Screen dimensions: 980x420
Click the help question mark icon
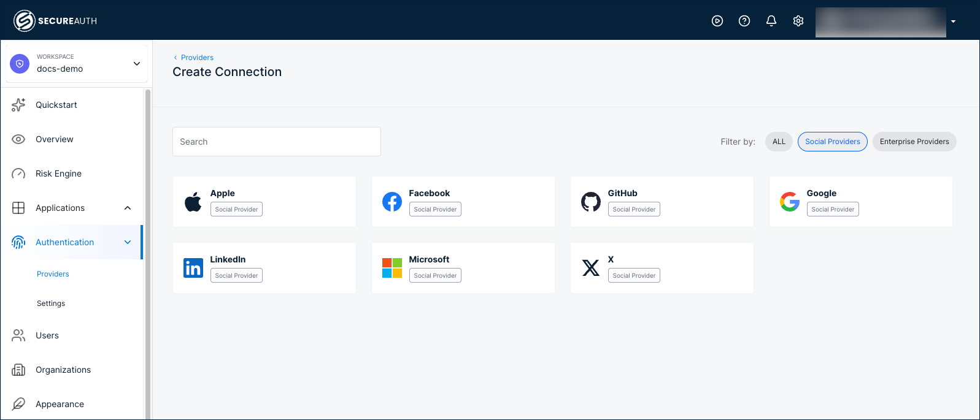(x=744, y=20)
